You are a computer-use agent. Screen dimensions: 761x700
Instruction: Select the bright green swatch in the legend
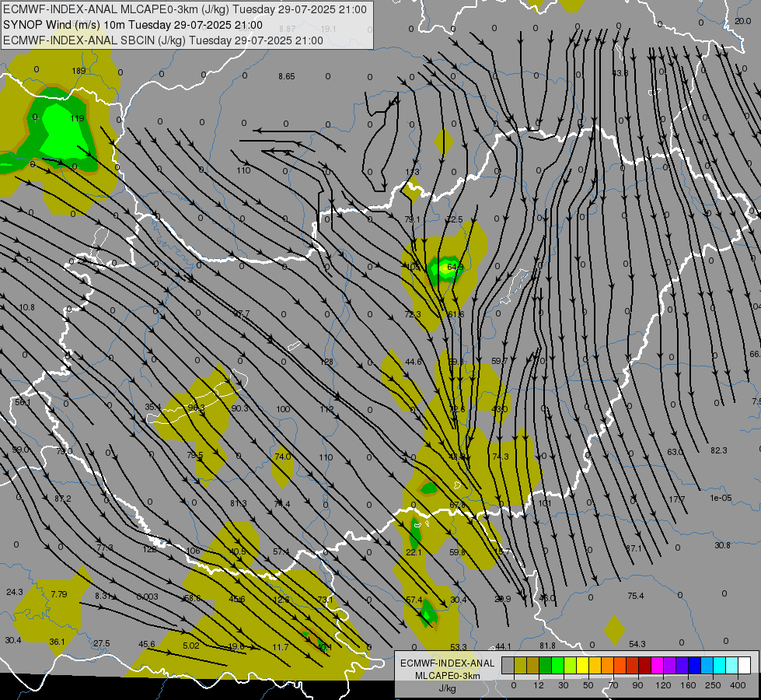557,665
